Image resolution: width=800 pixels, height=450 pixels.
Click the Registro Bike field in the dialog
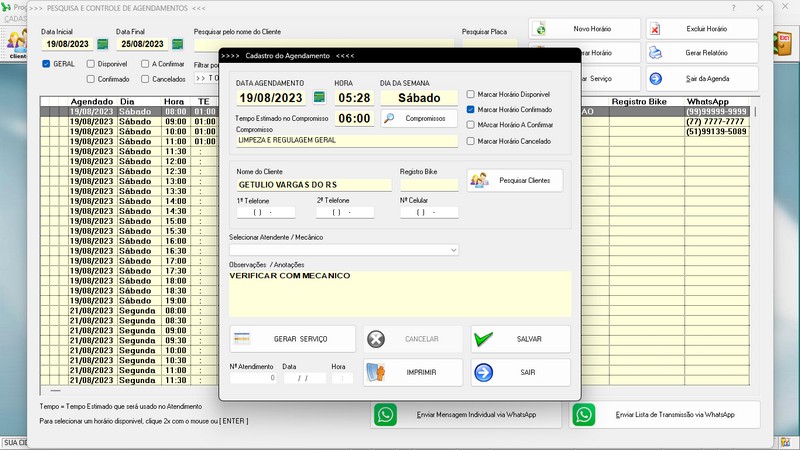[x=429, y=185]
